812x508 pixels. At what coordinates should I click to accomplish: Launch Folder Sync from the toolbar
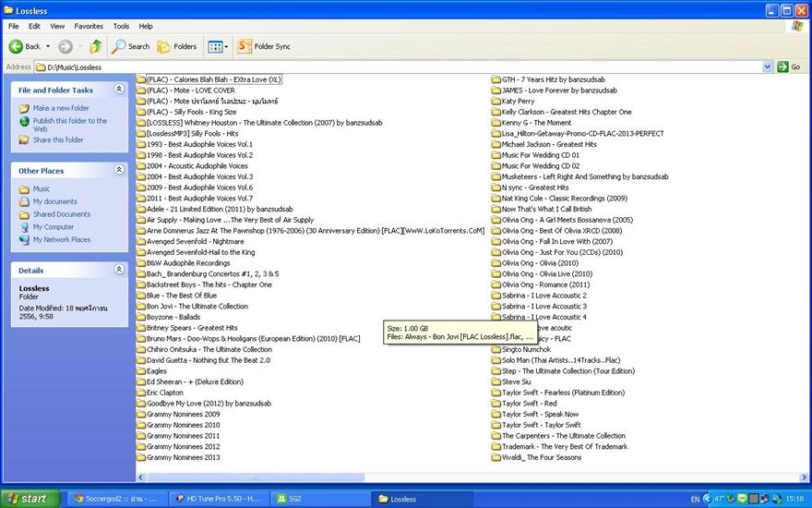(264, 47)
